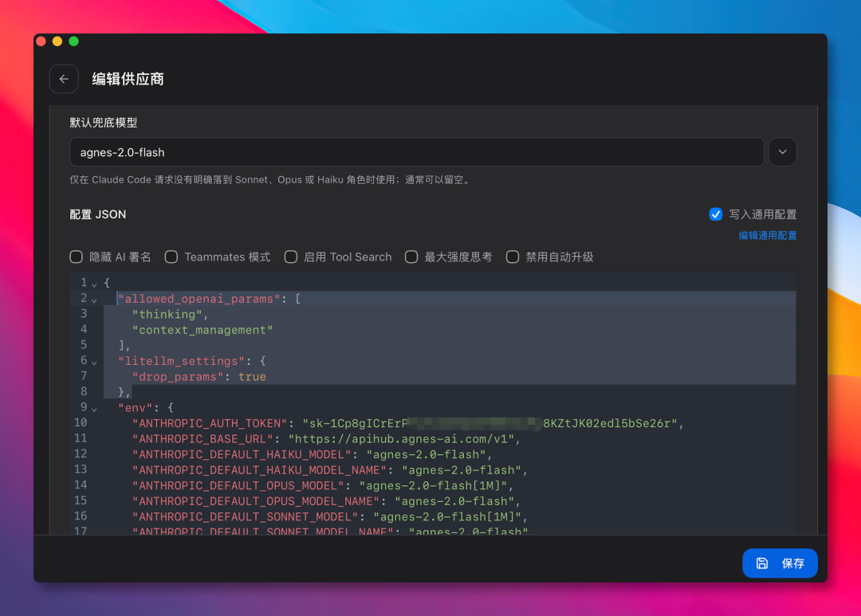Screen dimensions: 861x616
Task: Click the "thinking" value on line 3
Action: (x=167, y=315)
